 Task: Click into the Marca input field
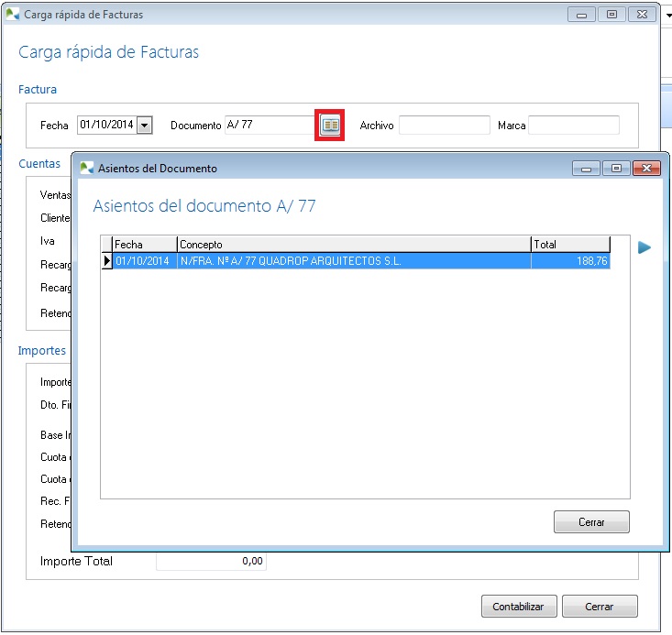573,126
